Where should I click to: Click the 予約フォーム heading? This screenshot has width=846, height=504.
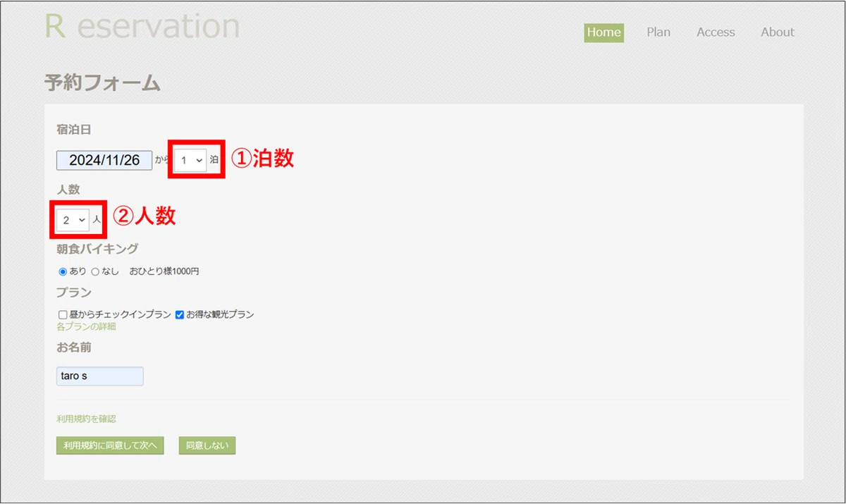tap(102, 82)
